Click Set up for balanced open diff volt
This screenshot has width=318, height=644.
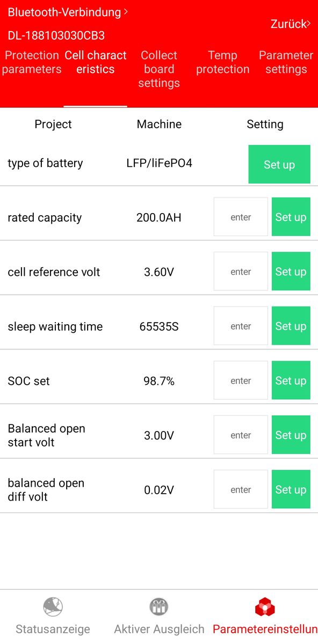[x=291, y=489]
